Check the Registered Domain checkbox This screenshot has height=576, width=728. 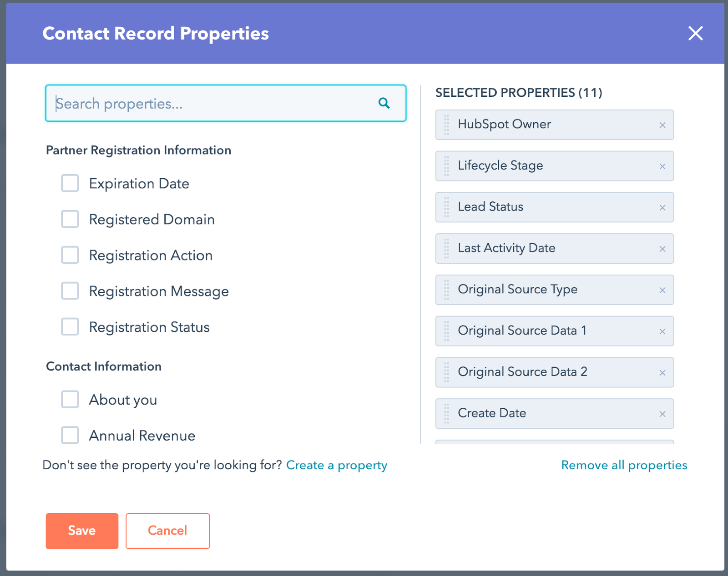[70, 219]
